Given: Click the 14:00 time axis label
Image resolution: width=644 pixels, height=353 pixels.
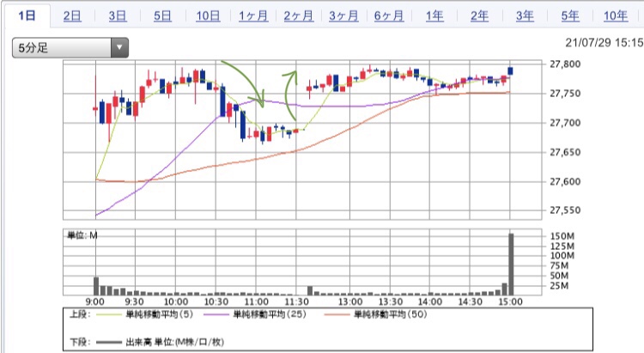Looking at the screenshot, I should (430, 302).
